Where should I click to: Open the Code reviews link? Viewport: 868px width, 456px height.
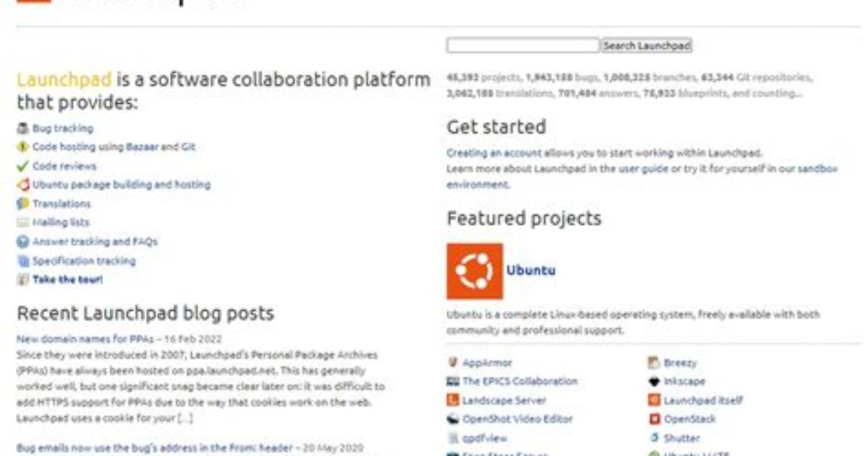point(64,166)
